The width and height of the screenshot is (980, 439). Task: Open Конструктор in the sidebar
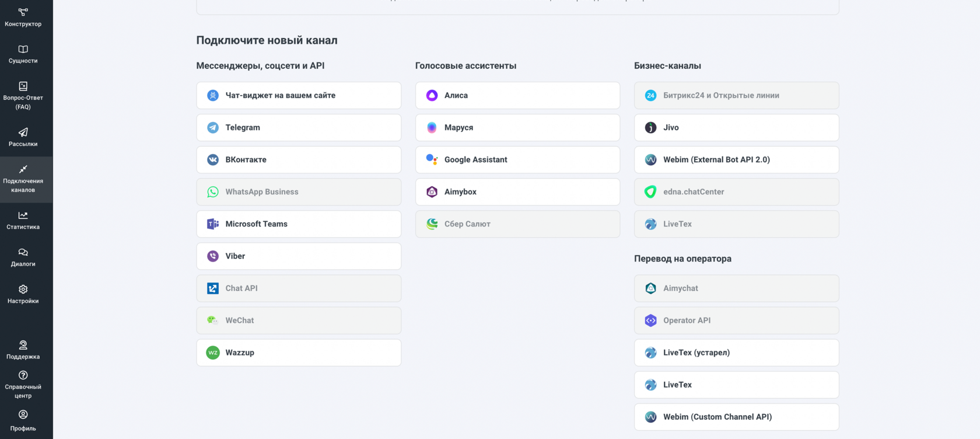click(x=23, y=18)
